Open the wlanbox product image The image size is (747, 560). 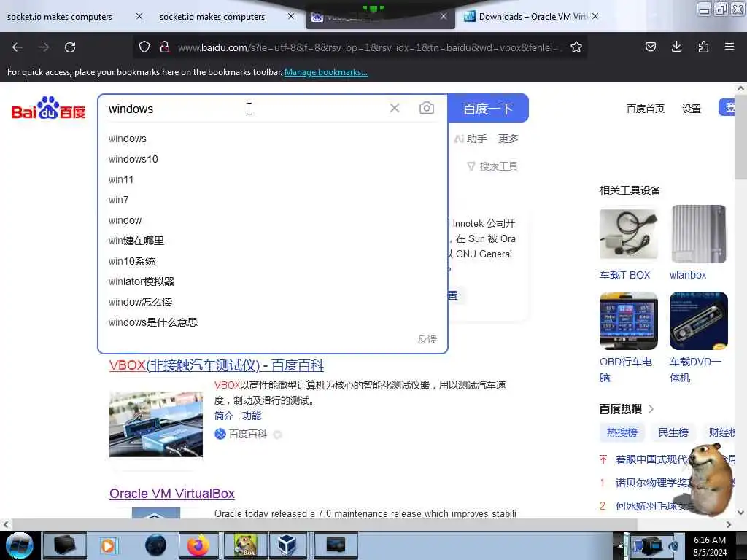pos(698,234)
